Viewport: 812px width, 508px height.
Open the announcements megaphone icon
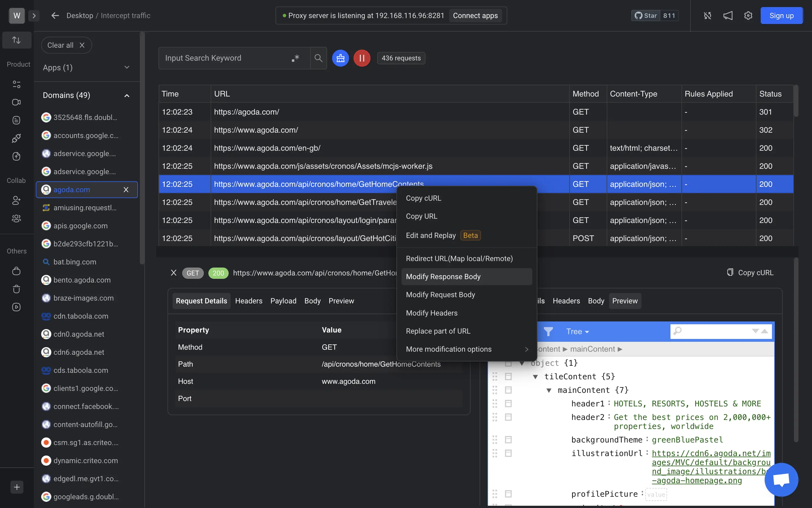728,16
